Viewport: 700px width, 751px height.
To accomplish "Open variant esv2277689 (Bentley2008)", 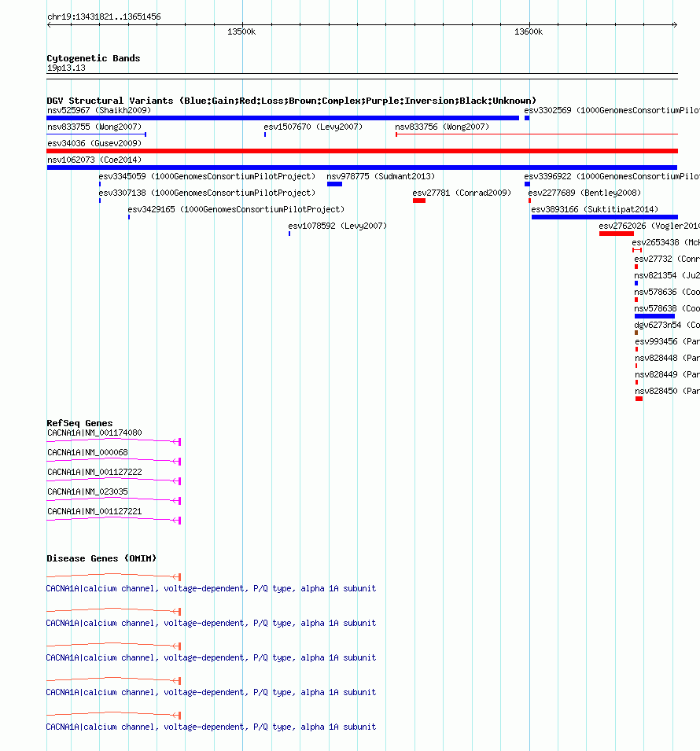I will click(x=584, y=193).
